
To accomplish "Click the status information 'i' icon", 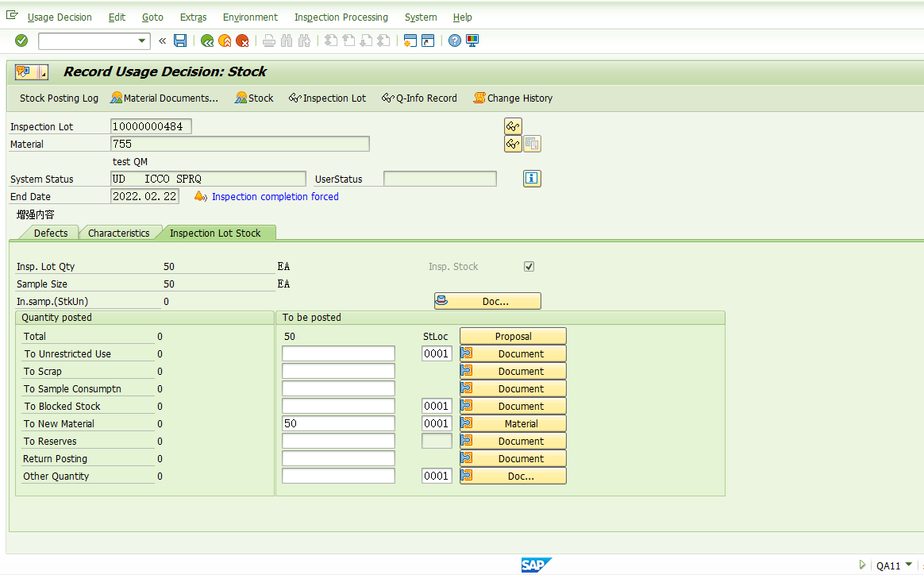I will coord(532,178).
